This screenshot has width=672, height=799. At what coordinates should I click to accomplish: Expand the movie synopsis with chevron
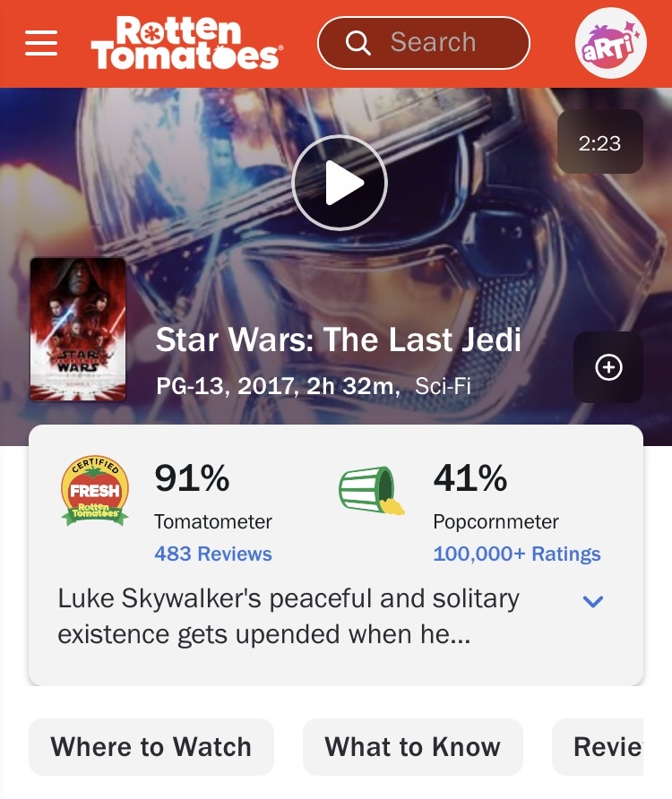pyautogui.click(x=593, y=601)
